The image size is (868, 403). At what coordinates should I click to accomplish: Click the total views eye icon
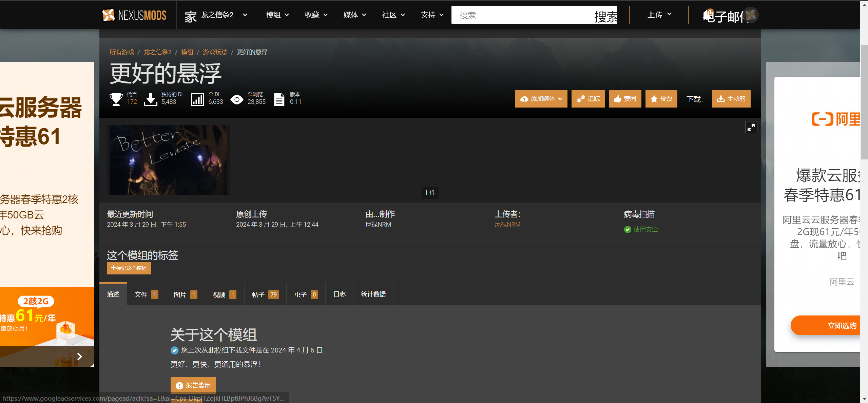237,99
